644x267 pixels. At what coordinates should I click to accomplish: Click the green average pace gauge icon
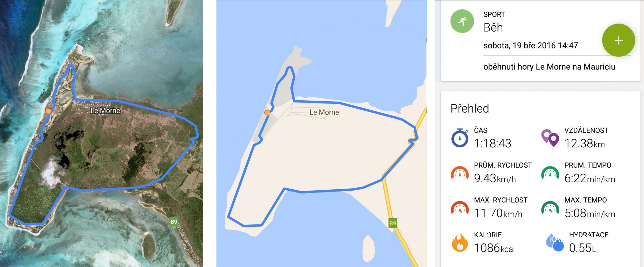[x=550, y=173]
